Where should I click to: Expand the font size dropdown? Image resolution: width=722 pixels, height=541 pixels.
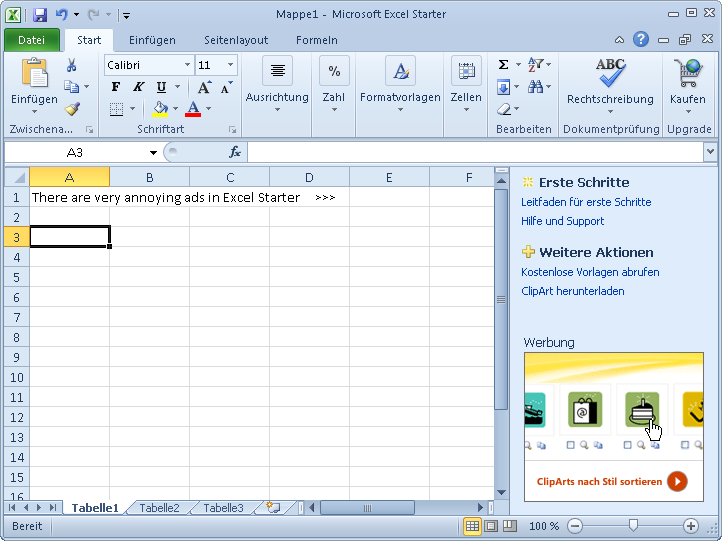[231, 65]
